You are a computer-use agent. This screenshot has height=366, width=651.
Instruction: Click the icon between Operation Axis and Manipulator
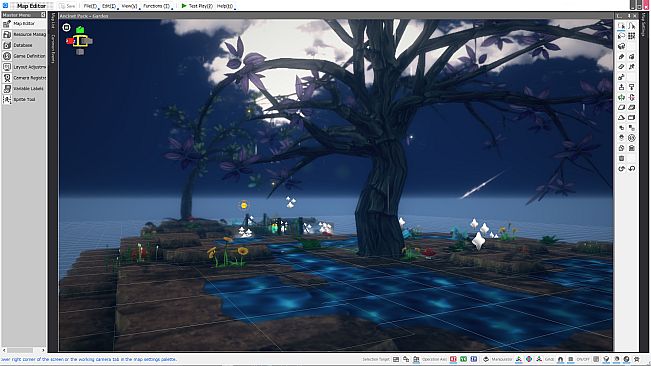pos(486,359)
